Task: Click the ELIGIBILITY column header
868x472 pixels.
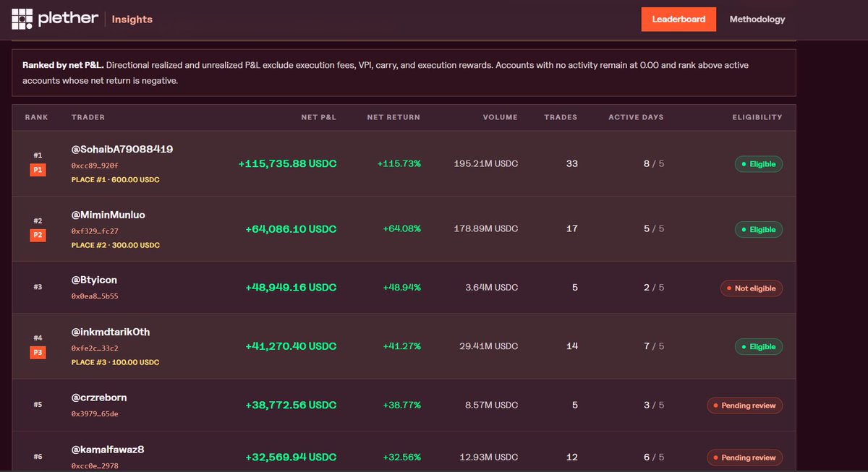Action: 757,117
